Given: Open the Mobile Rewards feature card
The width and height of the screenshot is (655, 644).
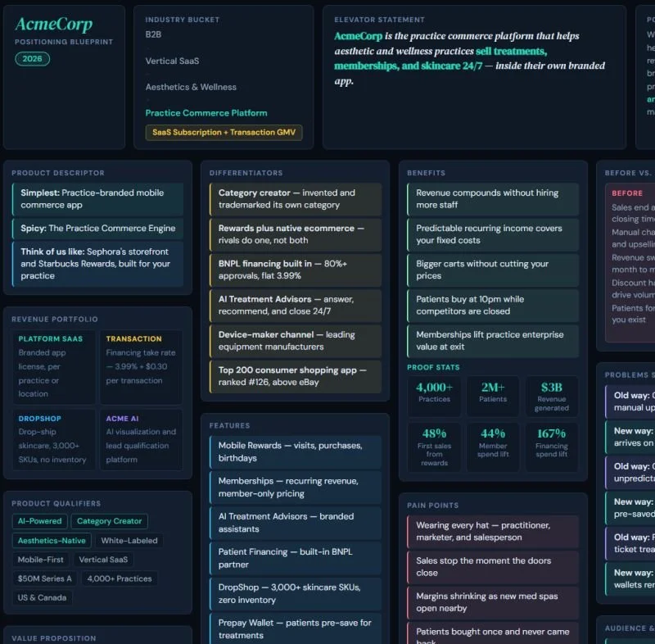Looking at the screenshot, I should pos(296,451).
